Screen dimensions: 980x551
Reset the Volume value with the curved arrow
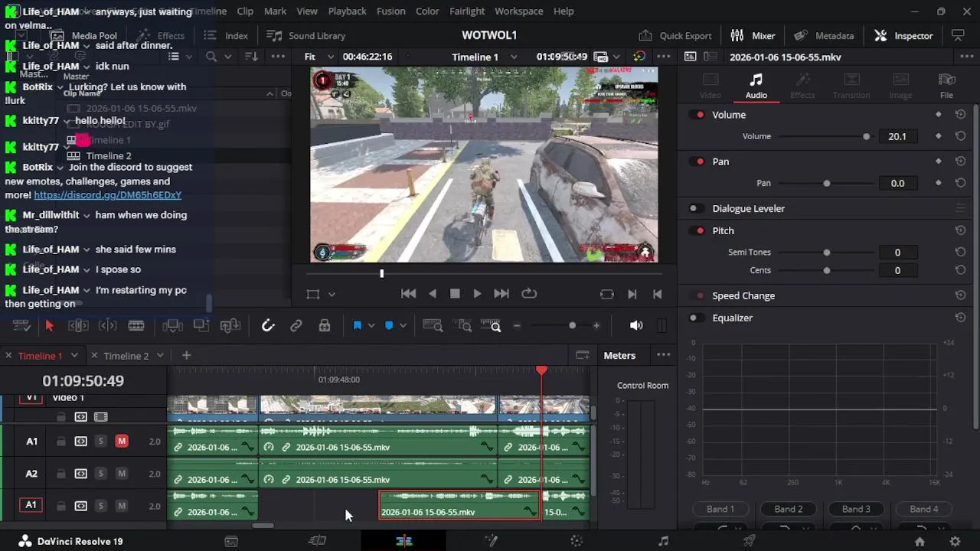pos(960,136)
